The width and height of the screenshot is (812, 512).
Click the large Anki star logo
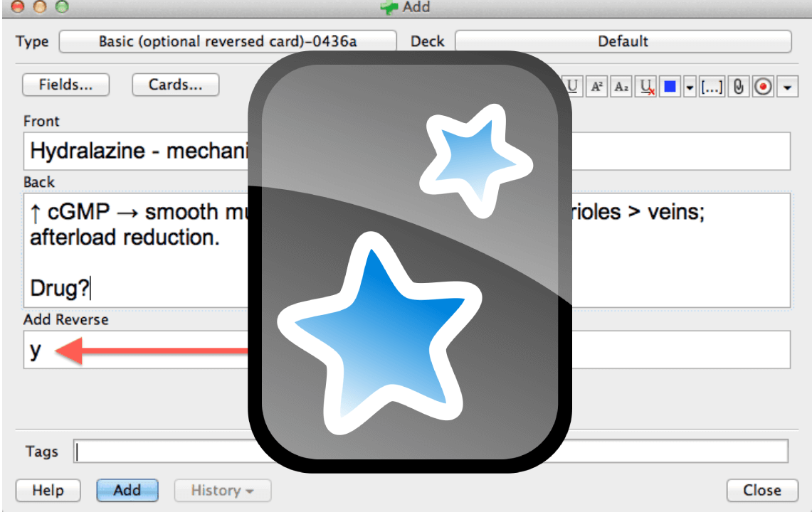coord(410,262)
